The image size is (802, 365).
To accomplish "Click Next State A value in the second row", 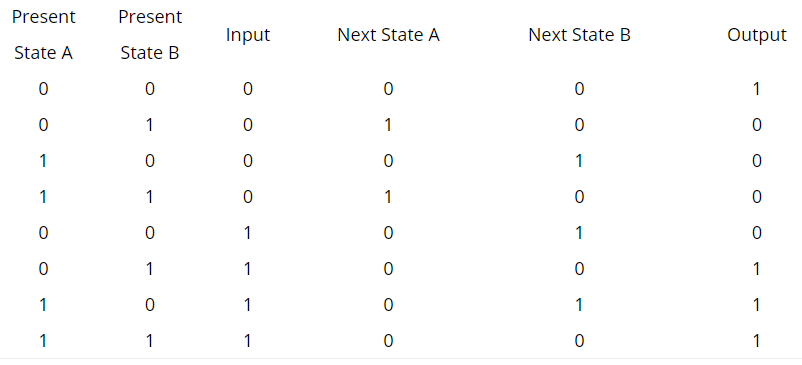I will pyautogui.click(x=388, y=125).
